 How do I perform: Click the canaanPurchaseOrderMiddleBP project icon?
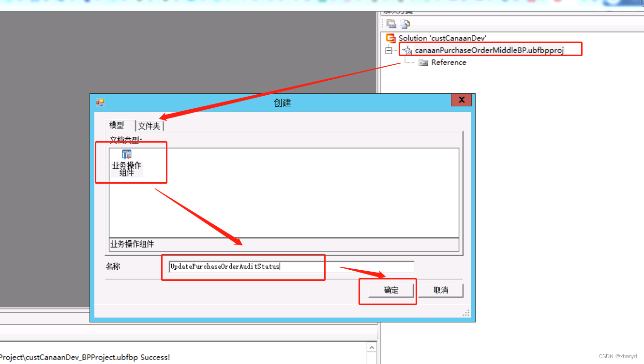[407, 50]
